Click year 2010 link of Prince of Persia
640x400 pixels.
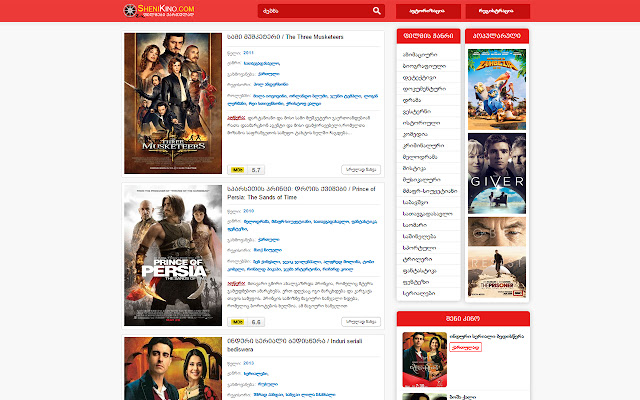248,211
